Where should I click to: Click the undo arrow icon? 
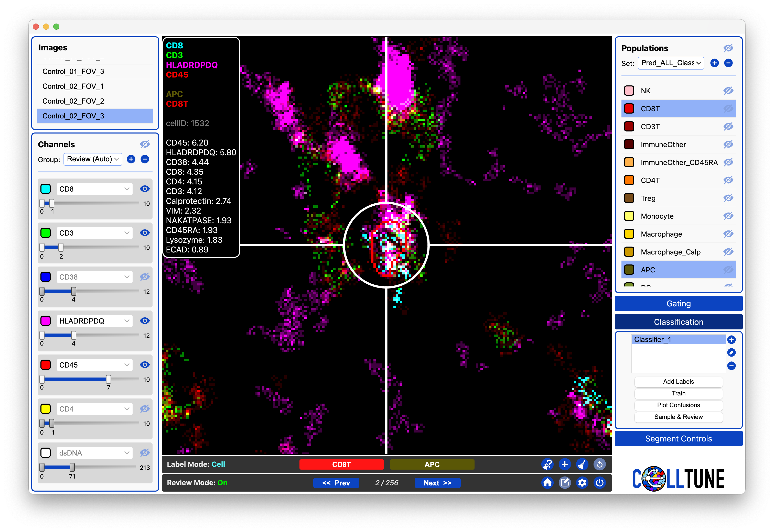(x=599, y=464)
